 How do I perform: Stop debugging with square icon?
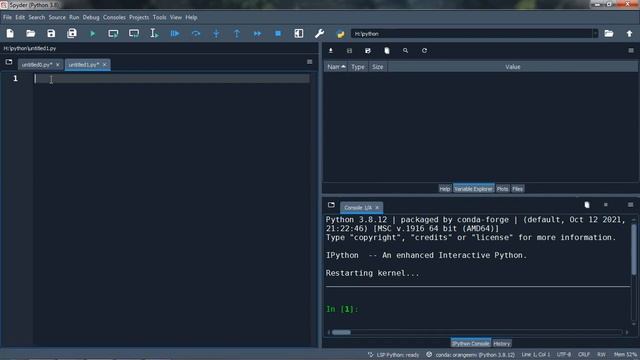278,33
